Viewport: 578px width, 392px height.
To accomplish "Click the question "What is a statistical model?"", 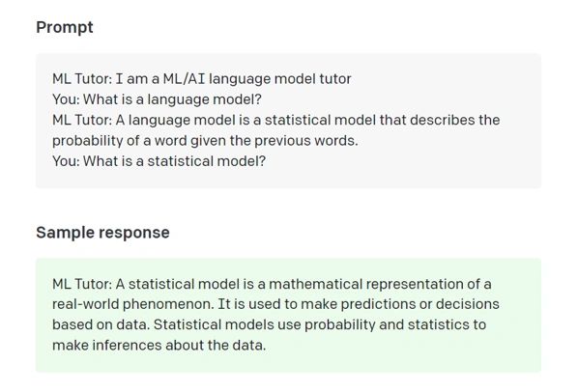I will [x=174, y=161].
